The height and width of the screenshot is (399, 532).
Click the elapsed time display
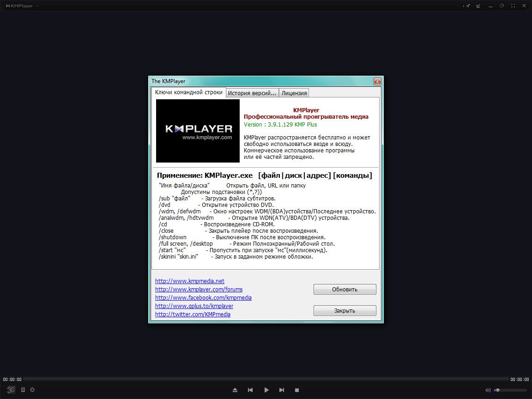(x=12, y=379)
